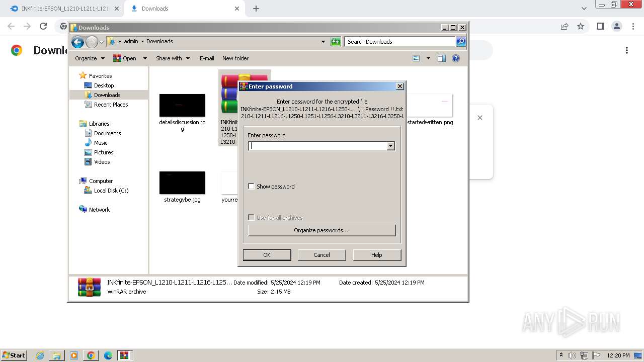The height and width of the screenshot is (362, 644).
Task: Open the Windows Start menu
Action: pyautogui.click(x=14, y=355)
